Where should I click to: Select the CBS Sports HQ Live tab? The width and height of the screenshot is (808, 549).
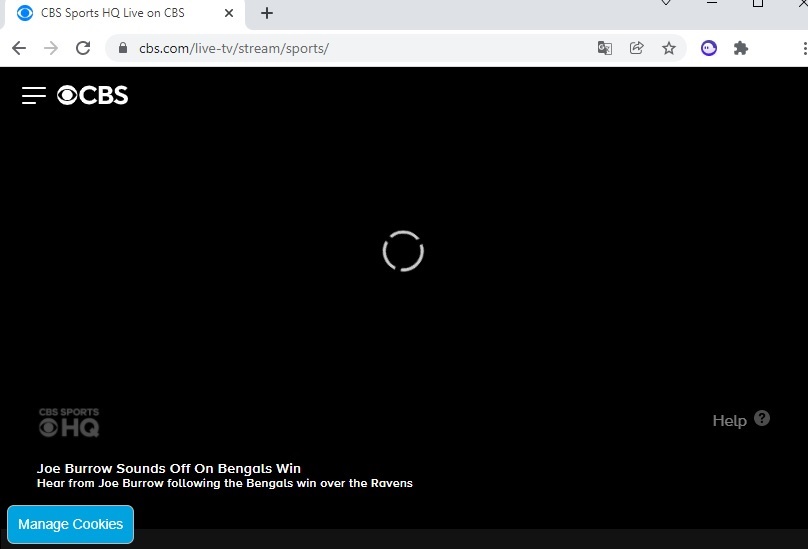click(123, 13)
